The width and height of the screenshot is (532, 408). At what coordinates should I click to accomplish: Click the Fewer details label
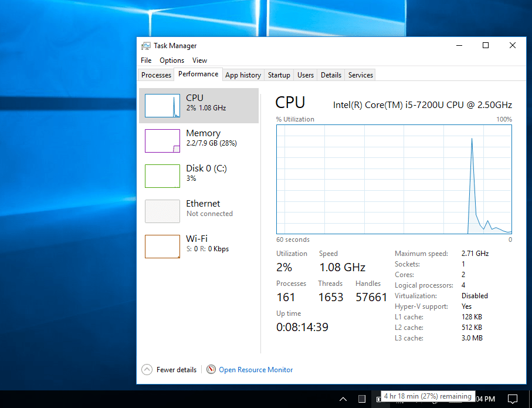pyautogui.click(x=177, y=370)
